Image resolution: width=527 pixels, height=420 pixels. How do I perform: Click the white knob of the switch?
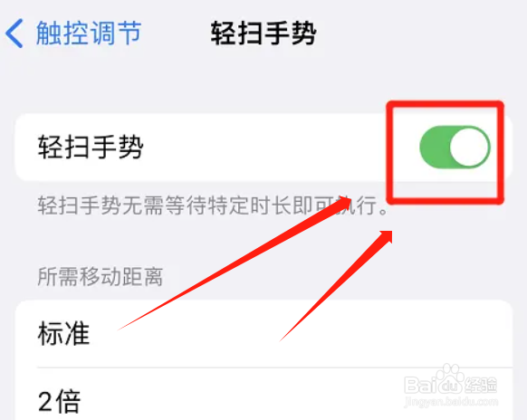point(469,148)
